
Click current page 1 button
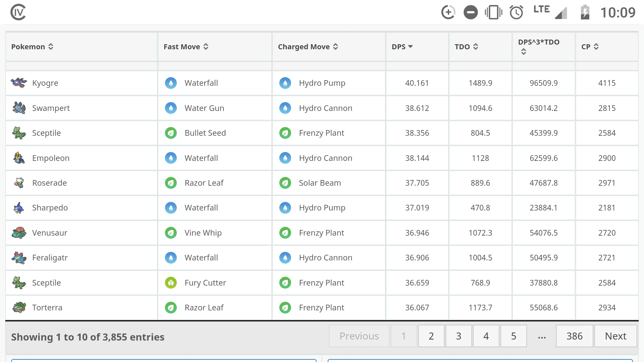404,336
